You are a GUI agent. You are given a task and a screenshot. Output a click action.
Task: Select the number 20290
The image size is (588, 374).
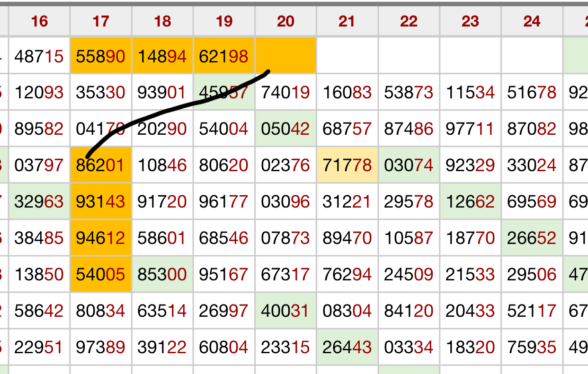[x=162, y=129]
